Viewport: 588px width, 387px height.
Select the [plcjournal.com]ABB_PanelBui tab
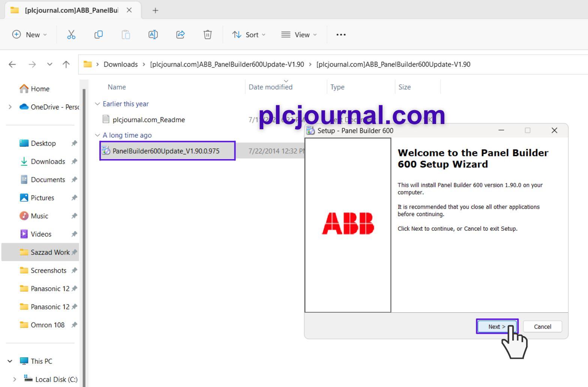point(71,10)
